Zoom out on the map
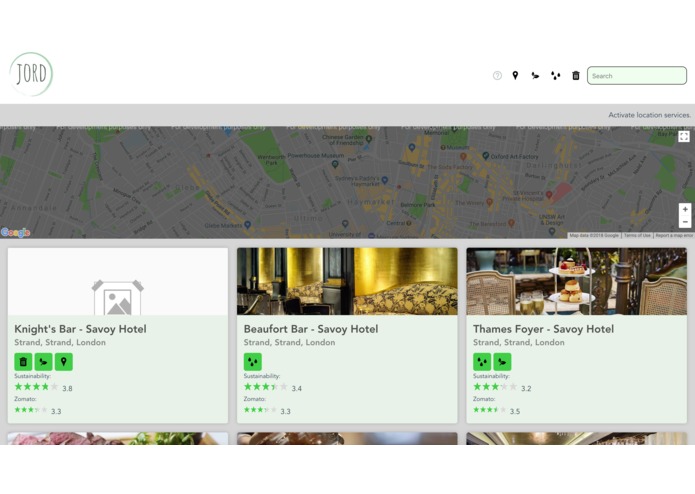 [685, 222]
